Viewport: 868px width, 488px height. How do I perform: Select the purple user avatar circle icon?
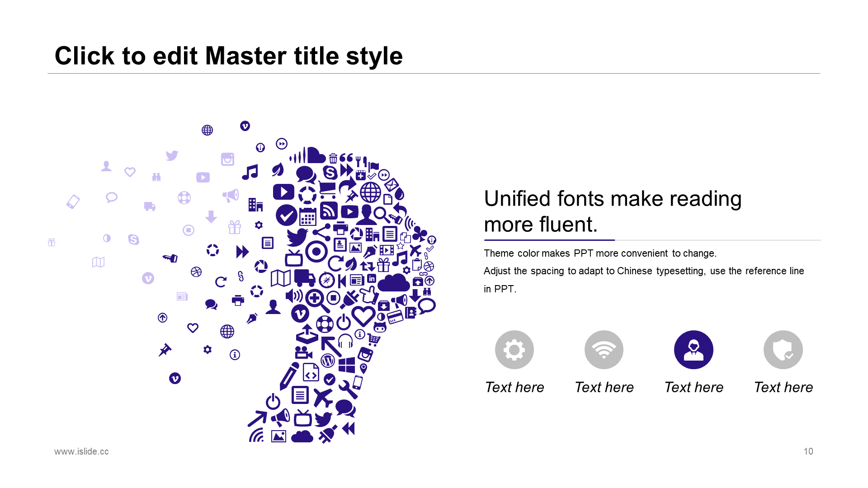pos(693,350)
